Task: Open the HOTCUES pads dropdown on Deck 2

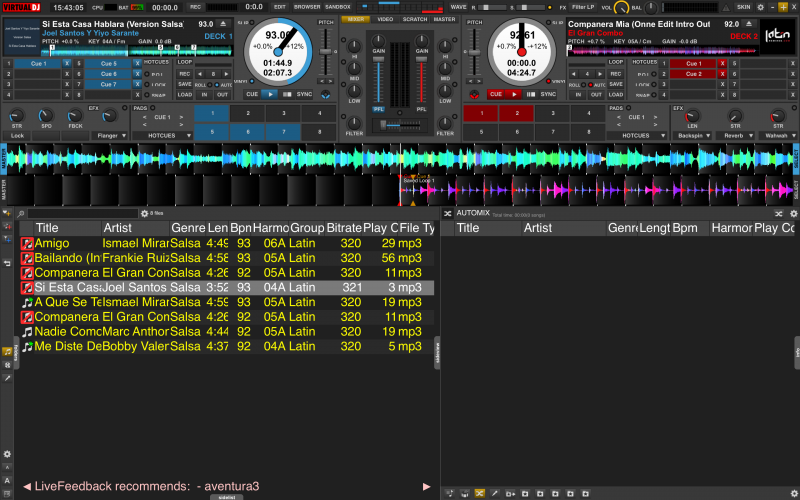Action: [x=636, y=136]
